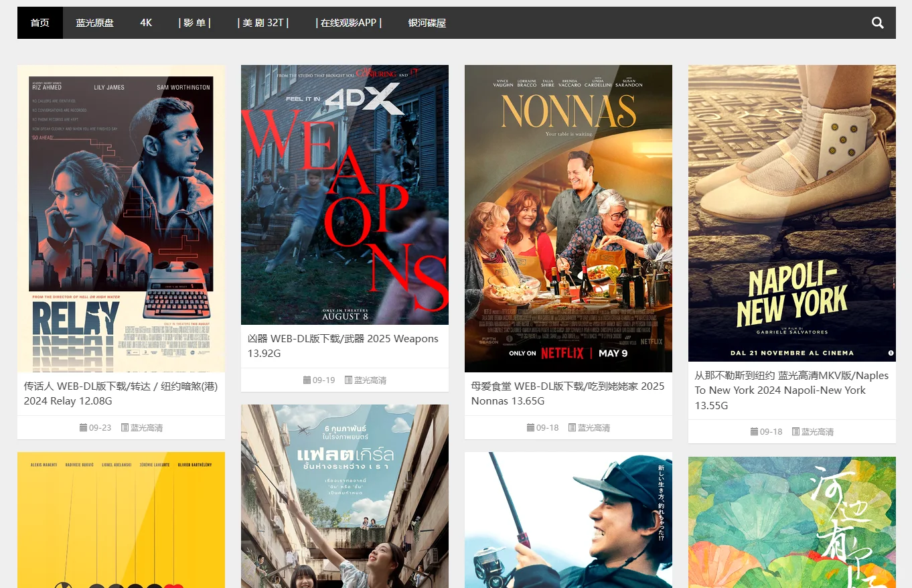This screenshot has width=912, height=588.
Task: Open the search magnifier icon
Action: pos(878,23)
